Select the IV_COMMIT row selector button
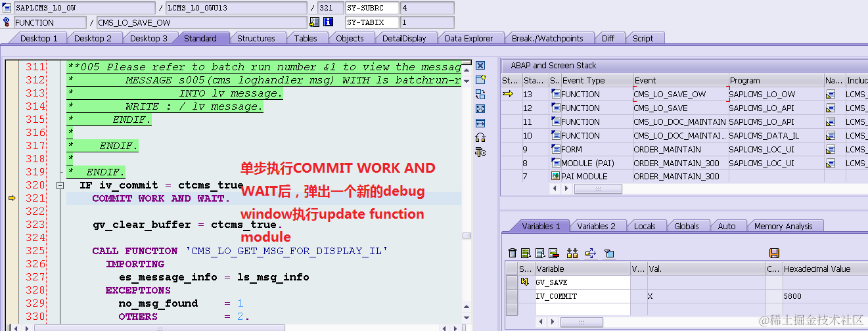Image resolution: width=868 pixels, height=331 pixels. [512, 296]
